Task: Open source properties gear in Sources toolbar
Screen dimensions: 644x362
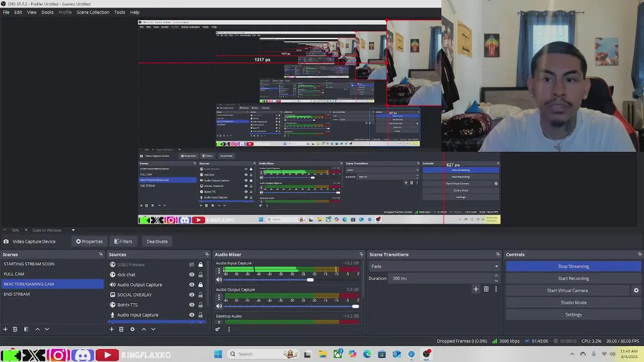Action: [x=132, y=329]
